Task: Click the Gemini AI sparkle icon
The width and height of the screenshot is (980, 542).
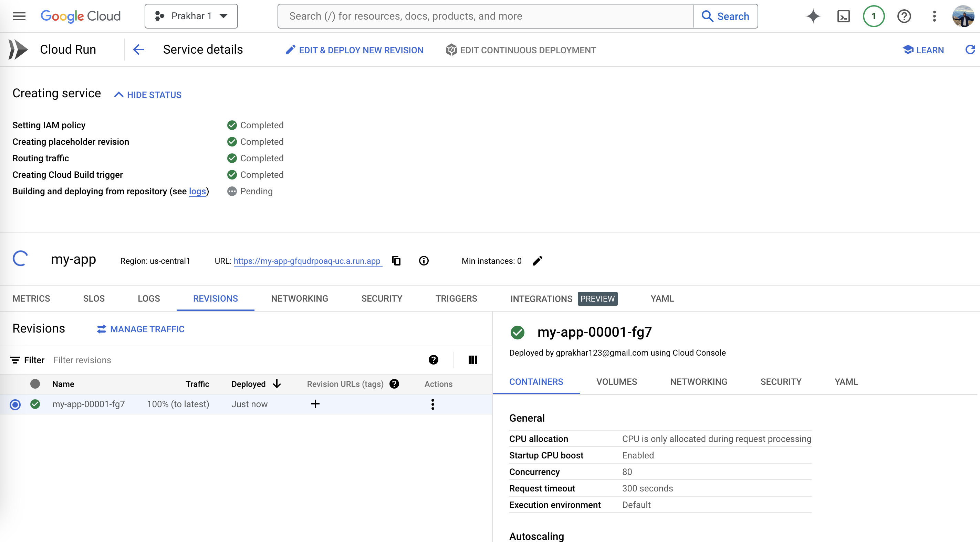Action: 813,16
